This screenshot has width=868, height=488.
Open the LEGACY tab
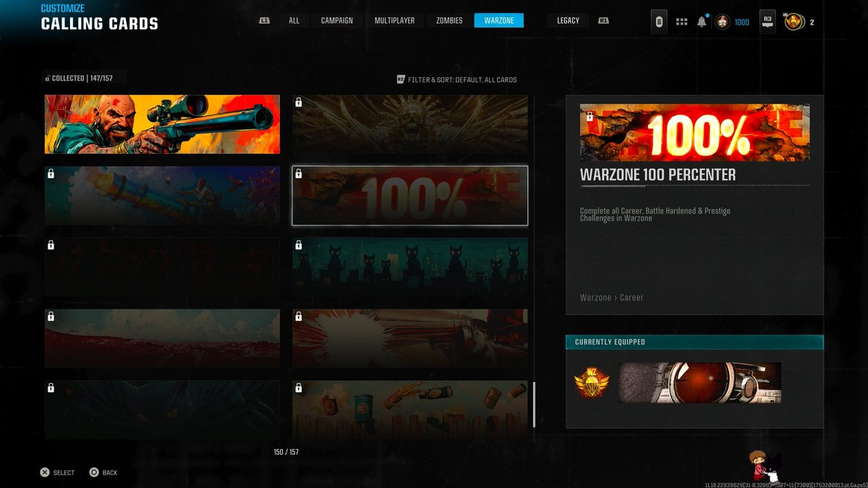pyautogui.click(x=568, y=20)
